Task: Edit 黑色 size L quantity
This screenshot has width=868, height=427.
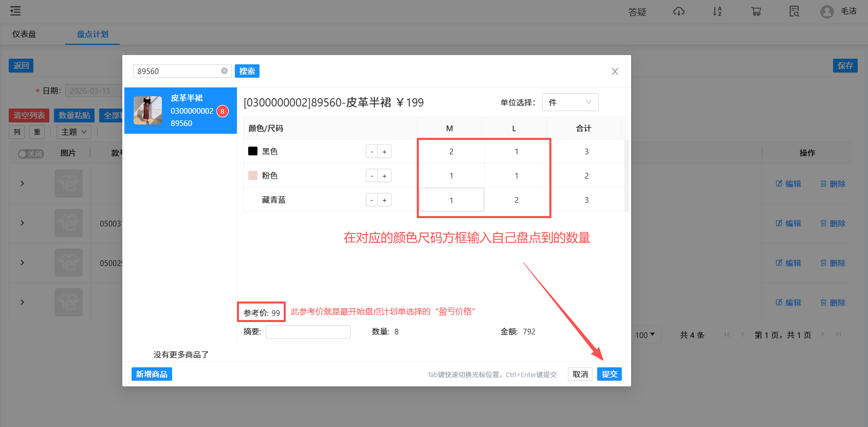Action: (x=516, y=151)
